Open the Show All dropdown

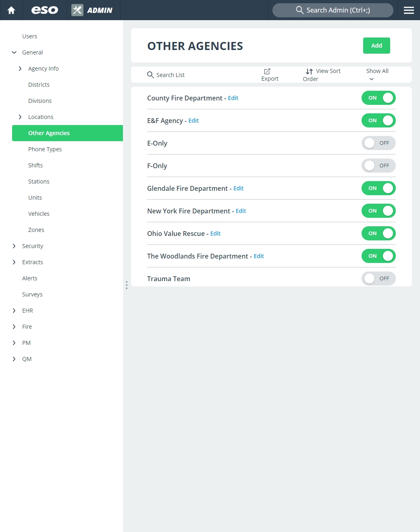coord(377,75)
